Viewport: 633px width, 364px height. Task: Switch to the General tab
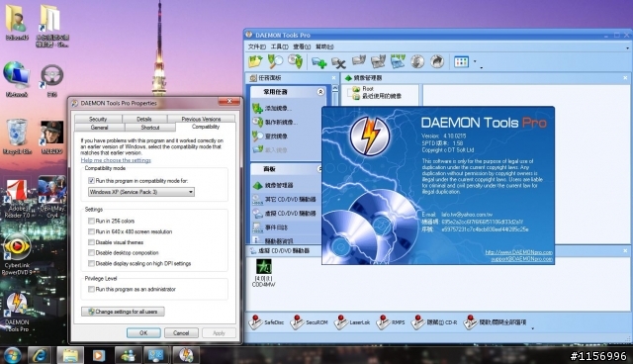99,128
